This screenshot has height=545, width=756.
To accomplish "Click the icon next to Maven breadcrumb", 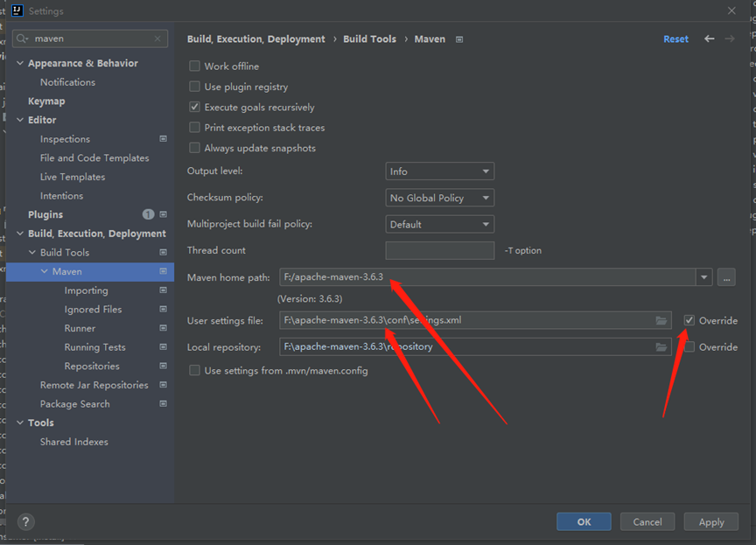I will coord(459,39).
